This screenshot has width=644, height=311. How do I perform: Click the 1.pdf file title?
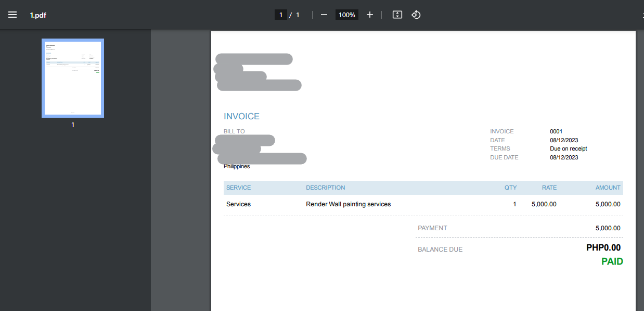click(38, 15)
